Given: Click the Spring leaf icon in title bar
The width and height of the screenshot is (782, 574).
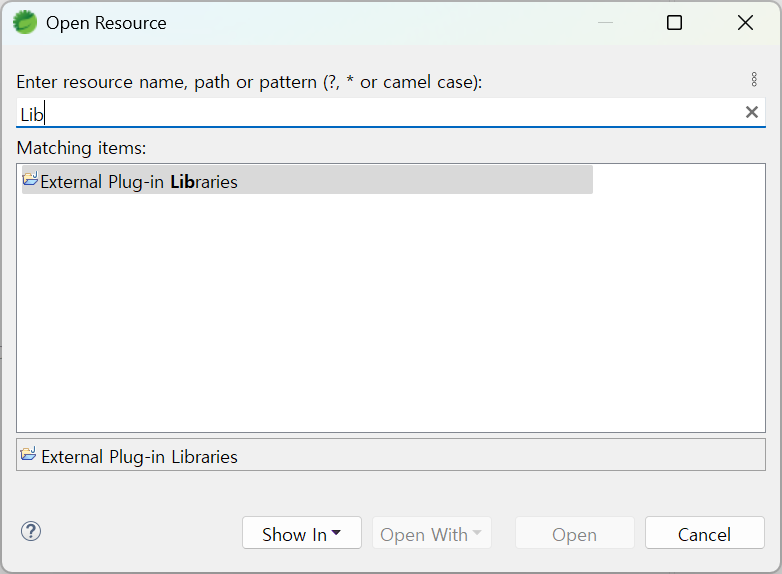Looking at the screenshot, I should click(25, 22).
